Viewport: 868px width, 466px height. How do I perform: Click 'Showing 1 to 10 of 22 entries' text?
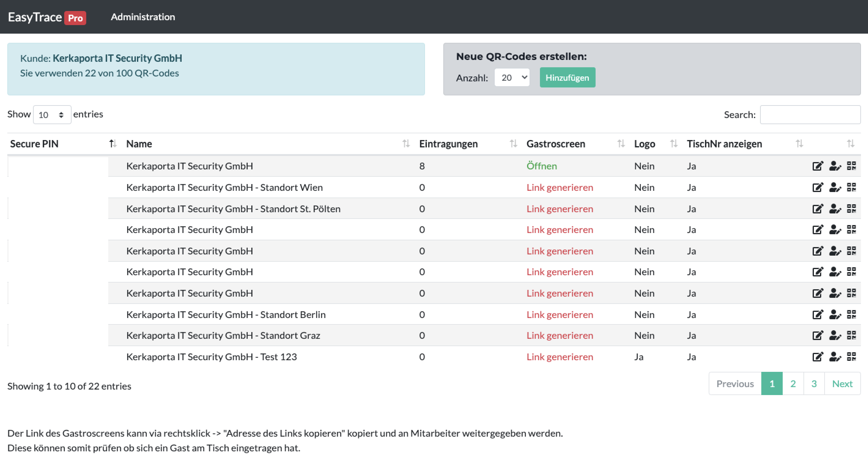(x=69, y=386)
